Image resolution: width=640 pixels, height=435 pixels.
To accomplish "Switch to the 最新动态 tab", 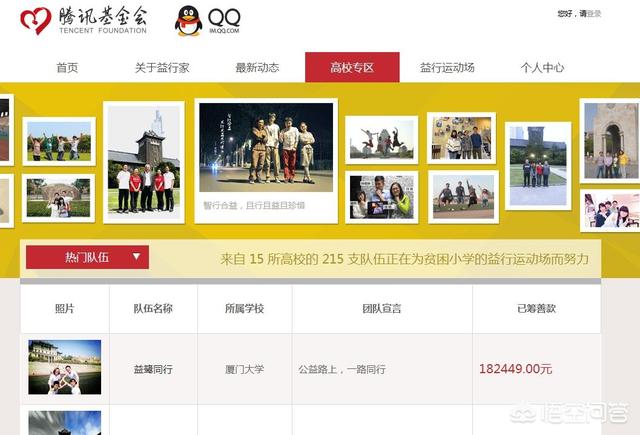I will (257, 67).
